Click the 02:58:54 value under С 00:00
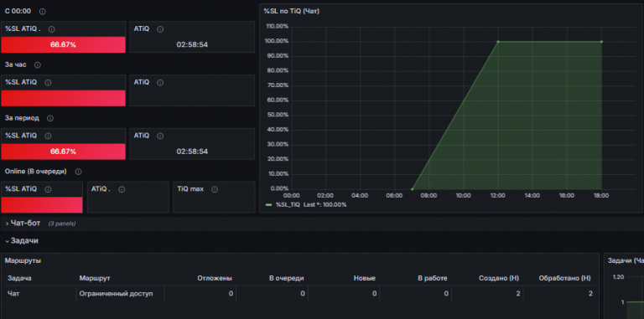The height and width of the screenshot is (319, 644). pos(192,44)
